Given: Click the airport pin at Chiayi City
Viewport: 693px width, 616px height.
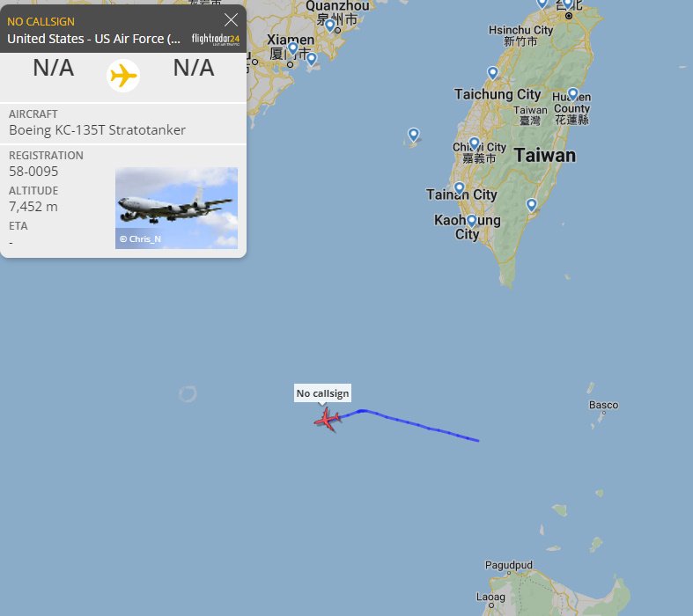Looking at the screenshot, I should [x=475, y=143].
